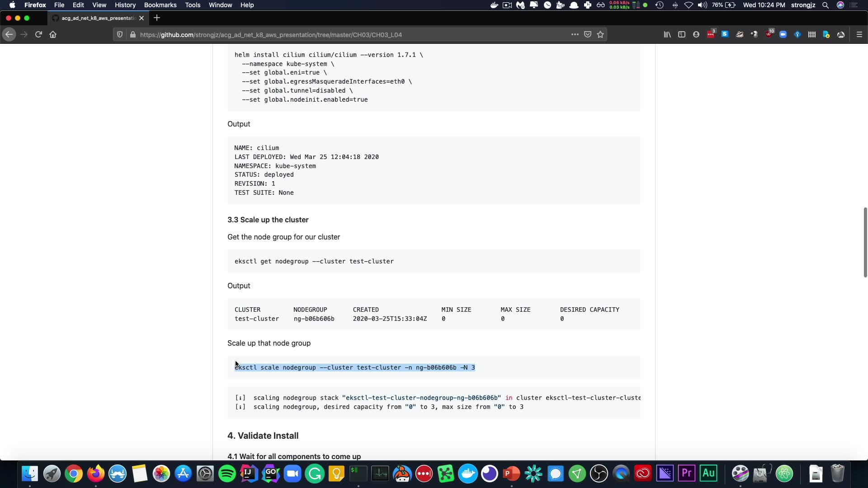Open page actions three-dot menu

tap(575, 34)
